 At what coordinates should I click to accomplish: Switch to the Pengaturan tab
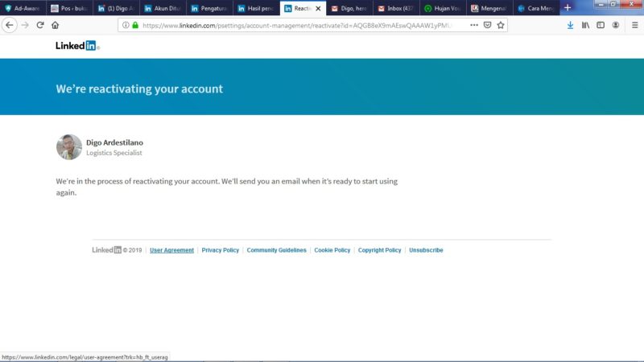click(209, 8)
